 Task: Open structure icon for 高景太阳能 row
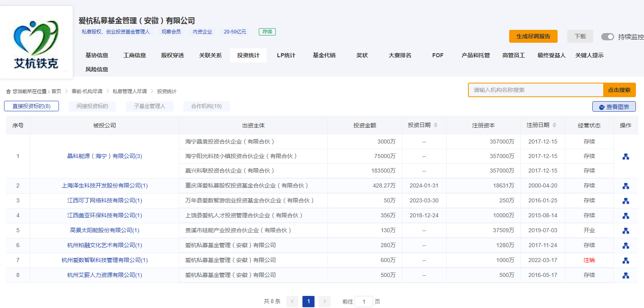(625, 231)
